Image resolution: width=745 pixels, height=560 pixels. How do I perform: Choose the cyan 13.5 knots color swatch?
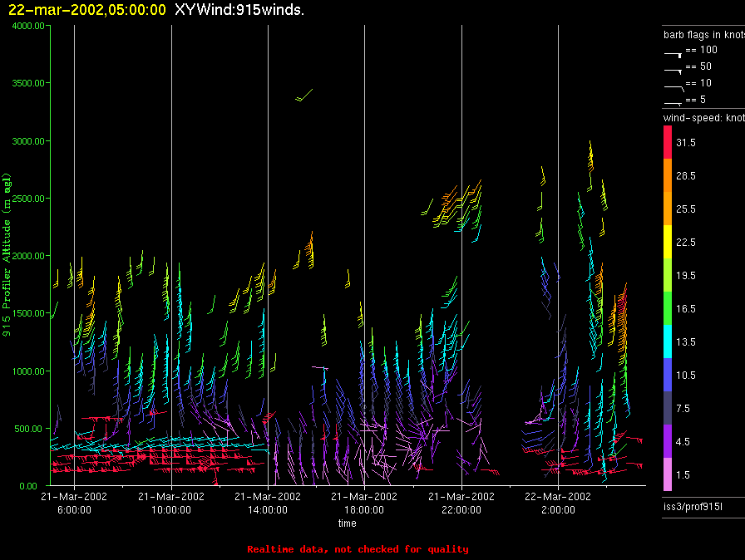click(667, 341)
